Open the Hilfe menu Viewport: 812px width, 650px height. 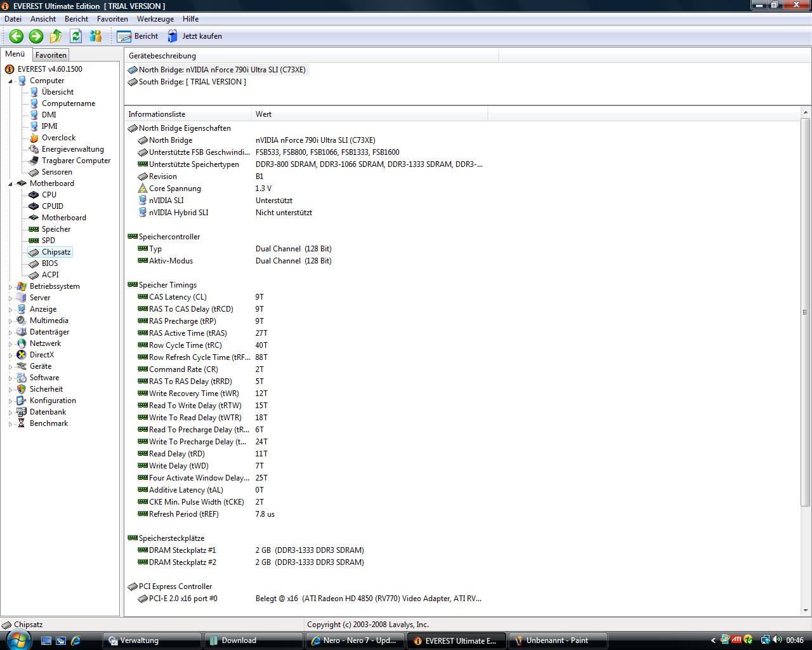click(190, 19)
